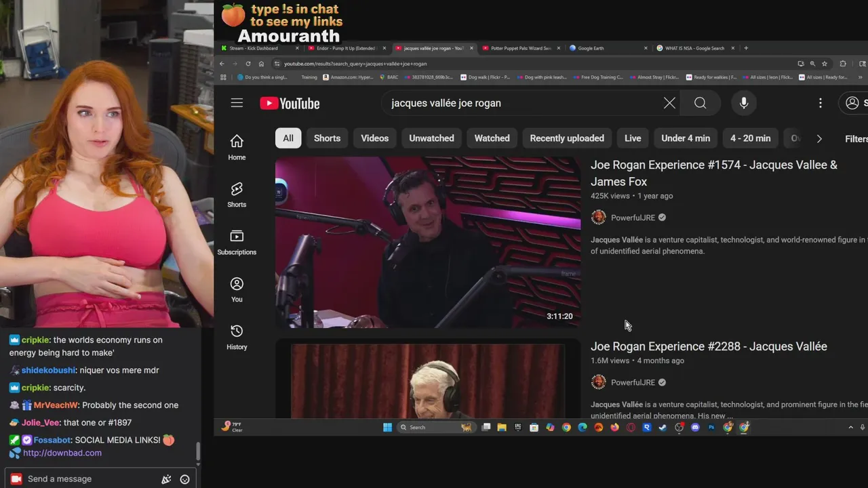Open Firefox from the taskbar
Image resolution: width=868 pixels, height=488 pixels.
coord(614,427)
